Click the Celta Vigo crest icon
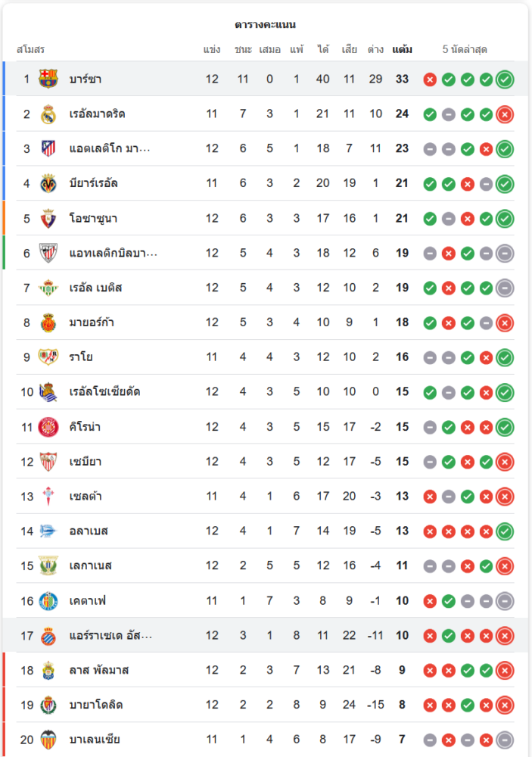Viewport: 532px width, 757px height. coord(48,497)
